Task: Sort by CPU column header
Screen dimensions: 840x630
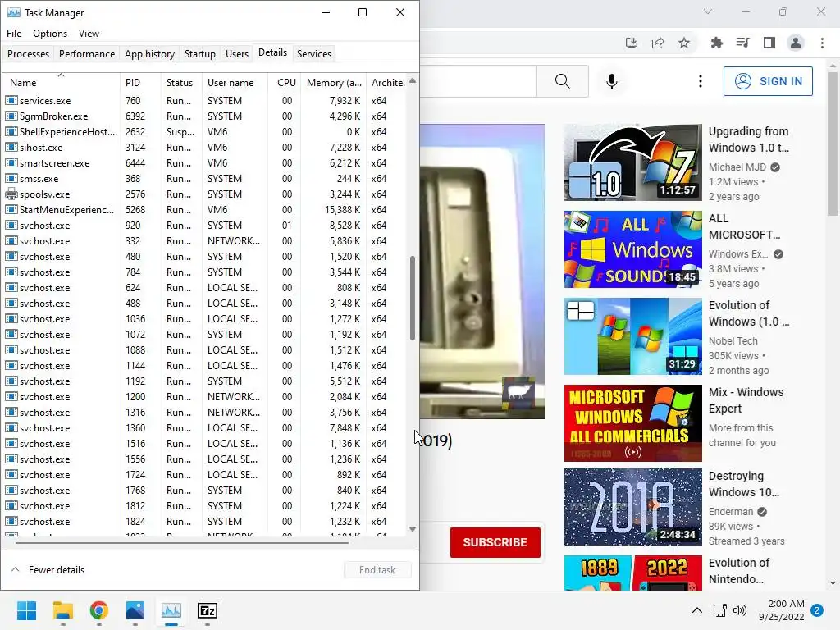Action: (285, 83)
